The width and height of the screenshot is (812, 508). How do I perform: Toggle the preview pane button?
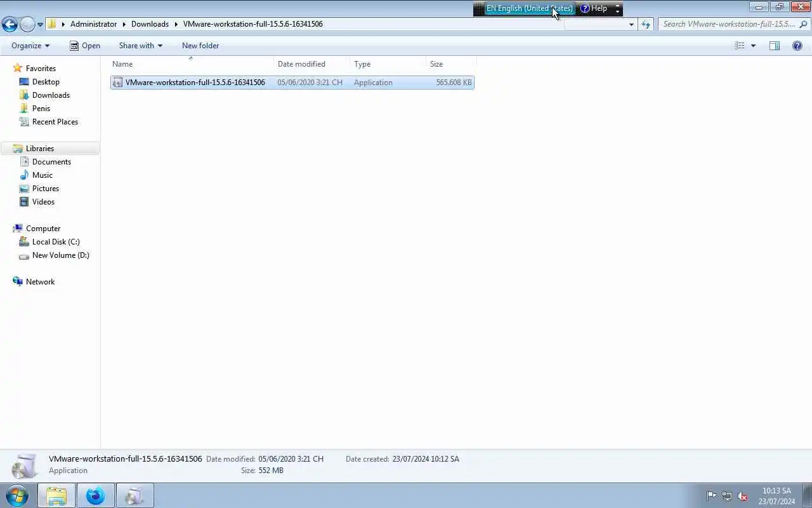click(775, 46)
